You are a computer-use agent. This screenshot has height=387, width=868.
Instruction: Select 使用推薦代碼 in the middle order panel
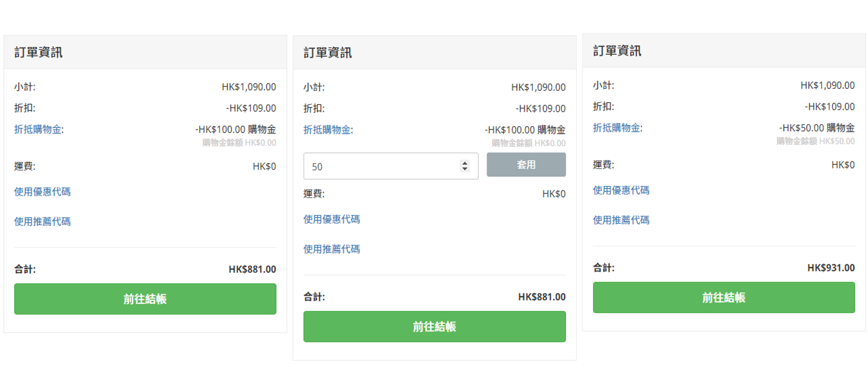332,249
